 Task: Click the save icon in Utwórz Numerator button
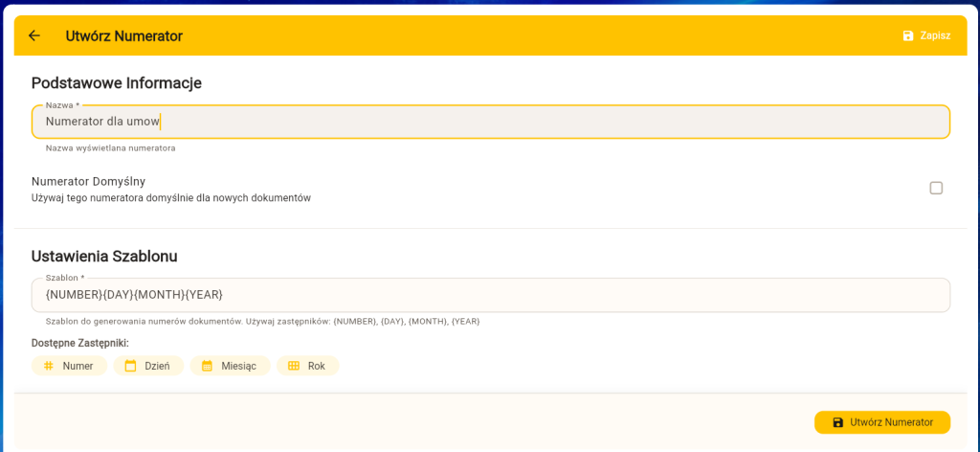838,422
